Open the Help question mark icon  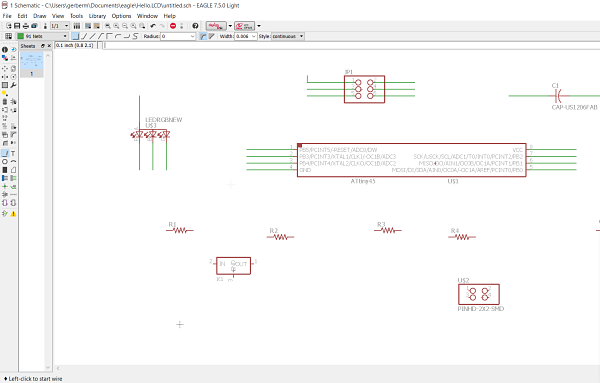(195, 26)
